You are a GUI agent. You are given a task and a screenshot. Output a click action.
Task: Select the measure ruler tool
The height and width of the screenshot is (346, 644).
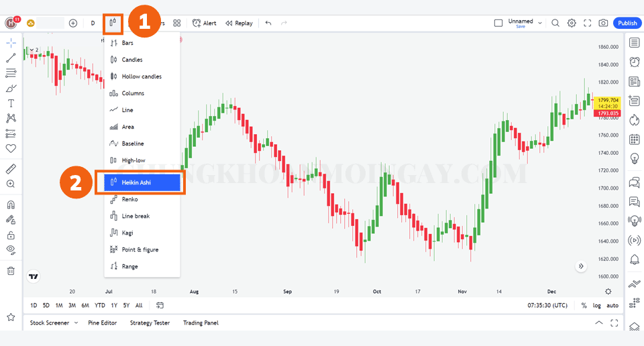[x=11, y=168]
